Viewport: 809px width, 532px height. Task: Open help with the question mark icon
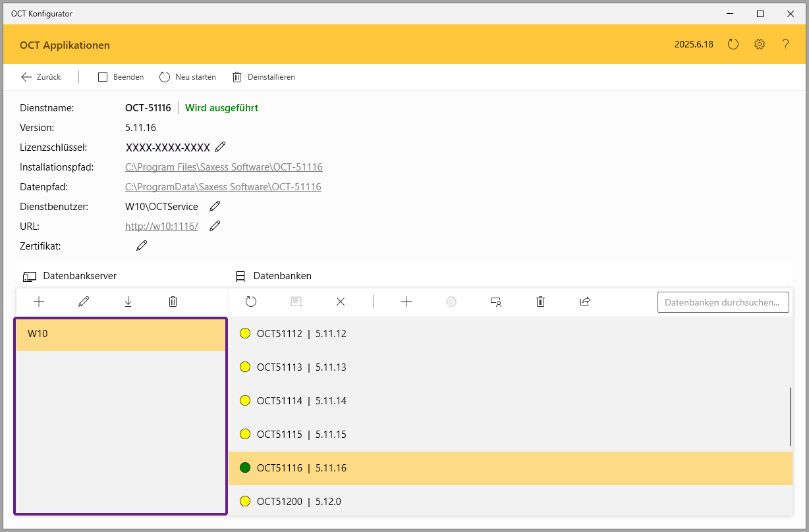point(785,45)
